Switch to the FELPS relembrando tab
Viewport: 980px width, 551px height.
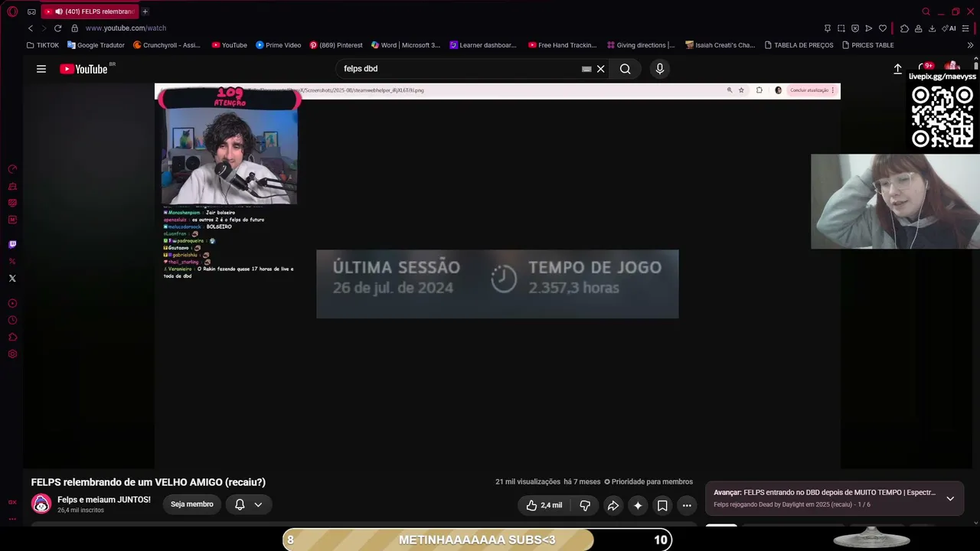tap(90, 11)
